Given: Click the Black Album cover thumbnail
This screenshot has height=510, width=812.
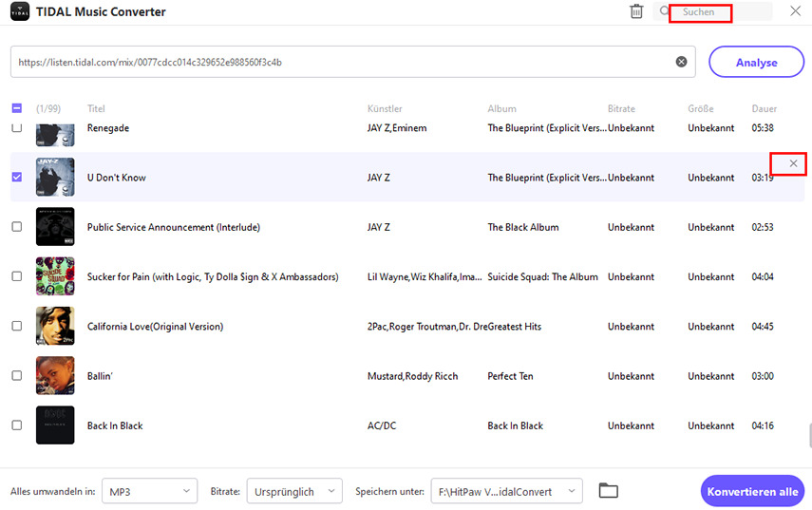Looking at the screenshot, I should (x=55, y=227).
